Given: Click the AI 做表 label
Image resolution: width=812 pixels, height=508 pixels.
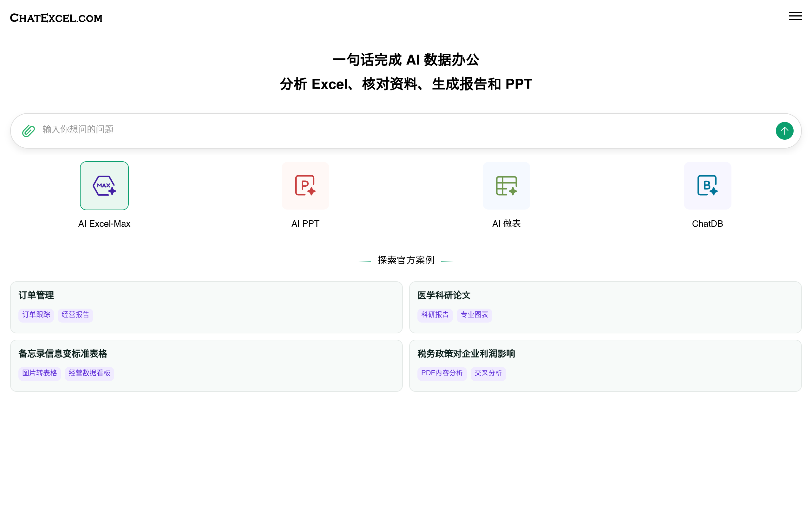Looking at the screenshot, I should click(x=506, y=224).
